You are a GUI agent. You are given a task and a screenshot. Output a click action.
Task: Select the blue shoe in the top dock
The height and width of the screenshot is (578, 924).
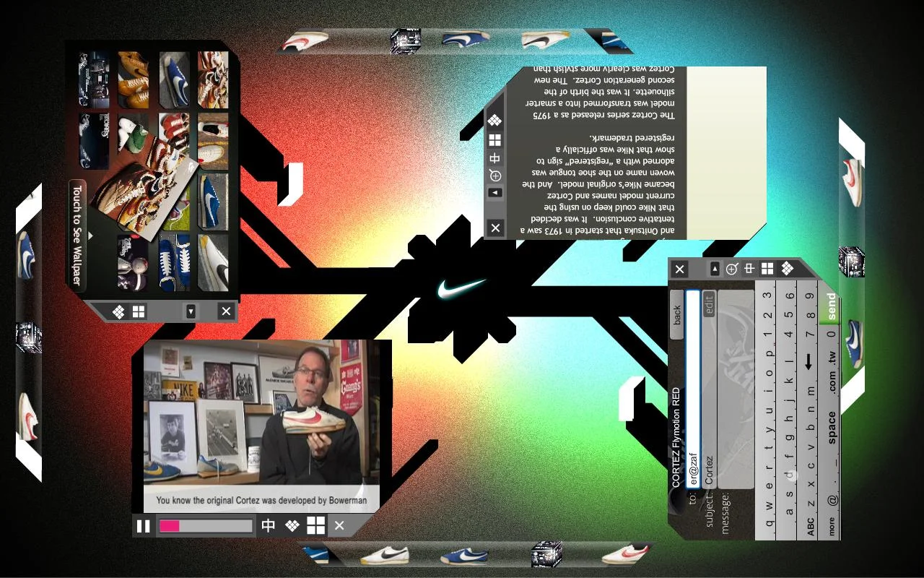point(465,39)
